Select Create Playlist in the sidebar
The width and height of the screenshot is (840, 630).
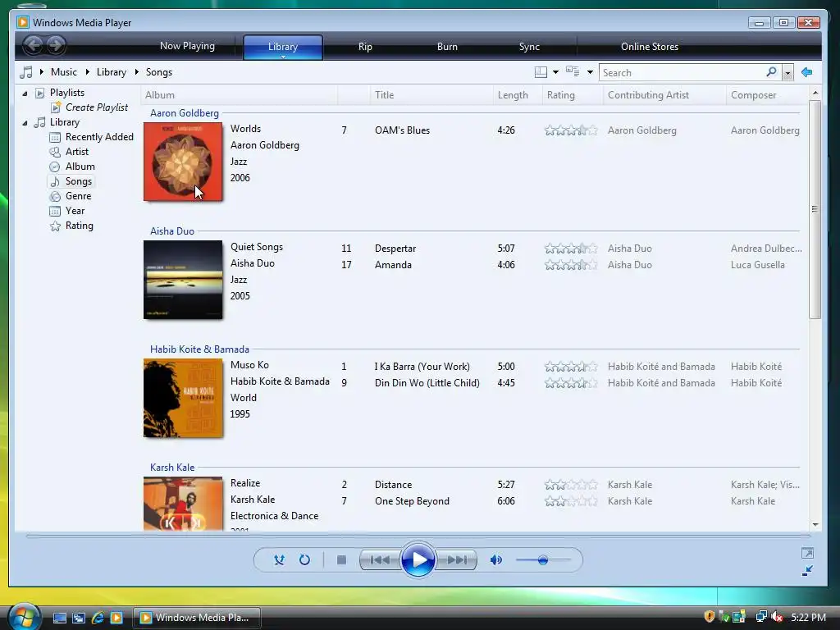[x=97, y=107]
